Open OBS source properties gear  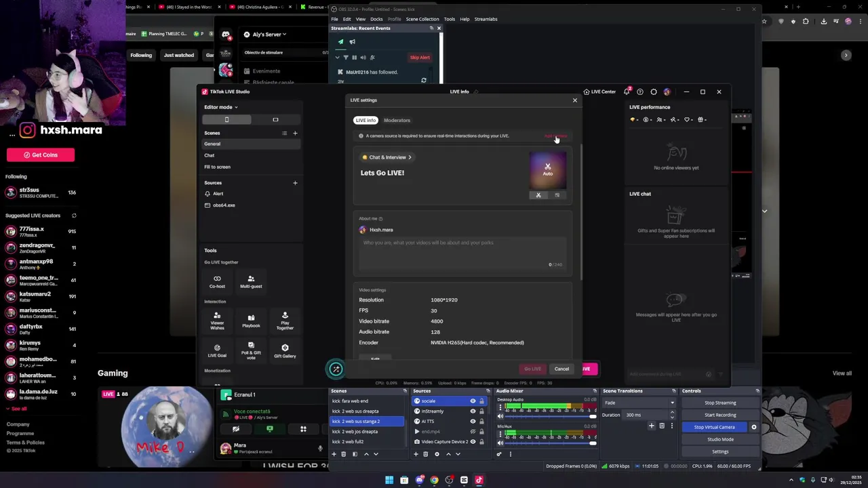[x=437, y=454]
